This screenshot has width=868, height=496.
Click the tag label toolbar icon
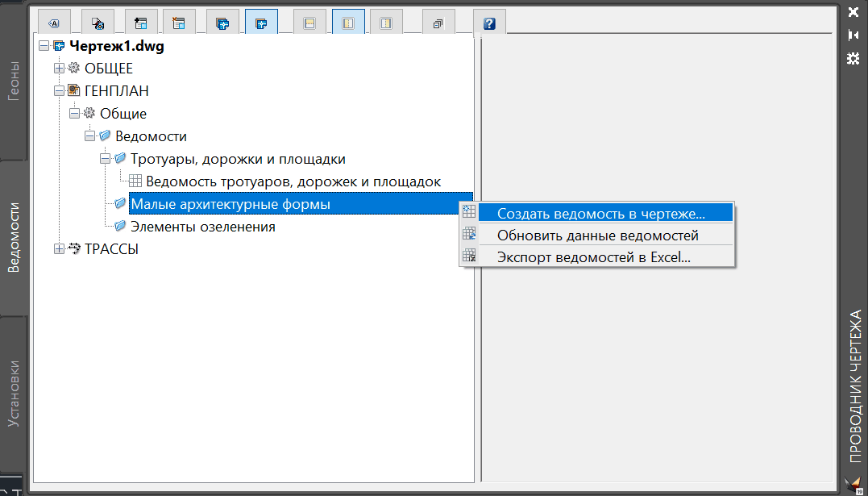[x=55, y=23]
